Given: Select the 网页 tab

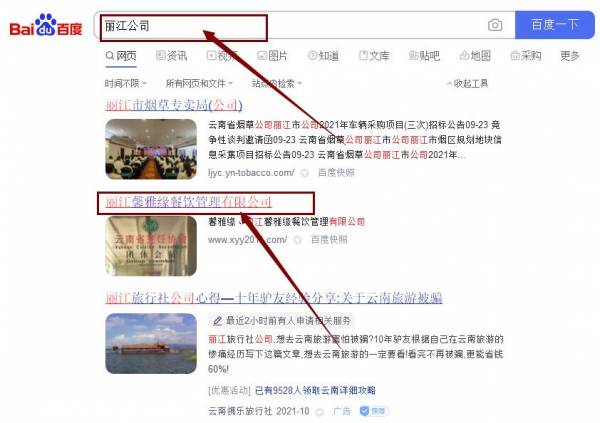Looking at the screenshot, I should point(121,56).
